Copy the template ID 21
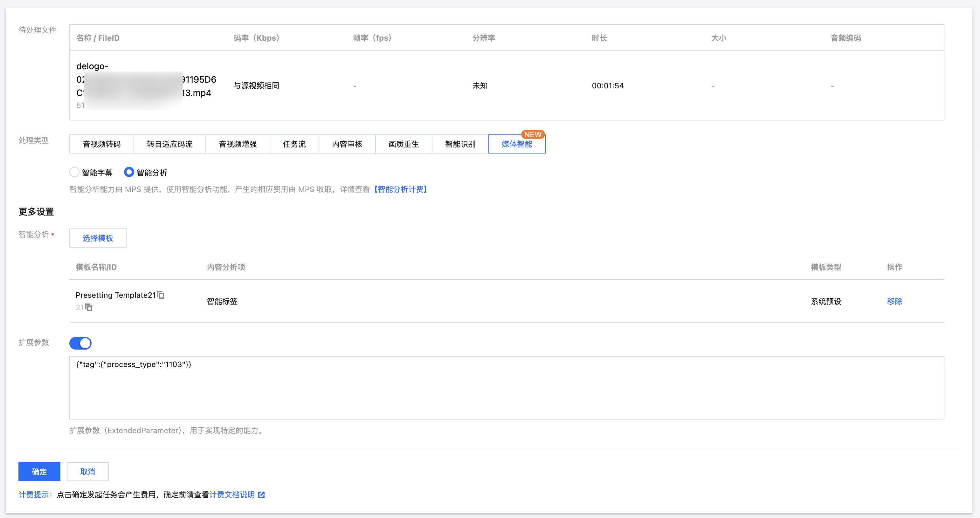 pos(89,307)
